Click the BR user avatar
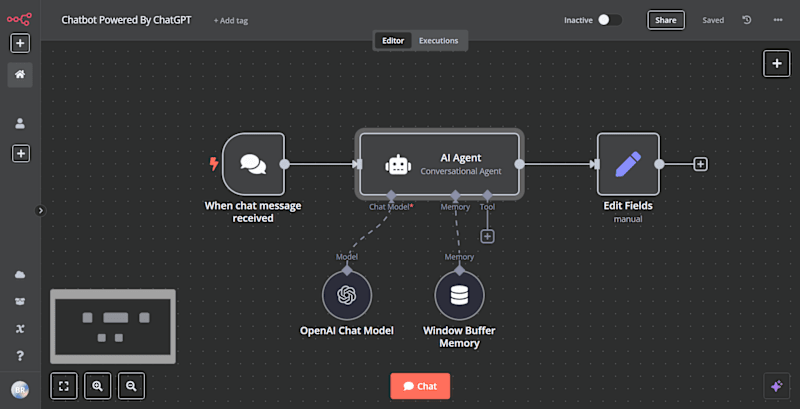The height and width of the screenshot is (409, 800). click(20, 390)
